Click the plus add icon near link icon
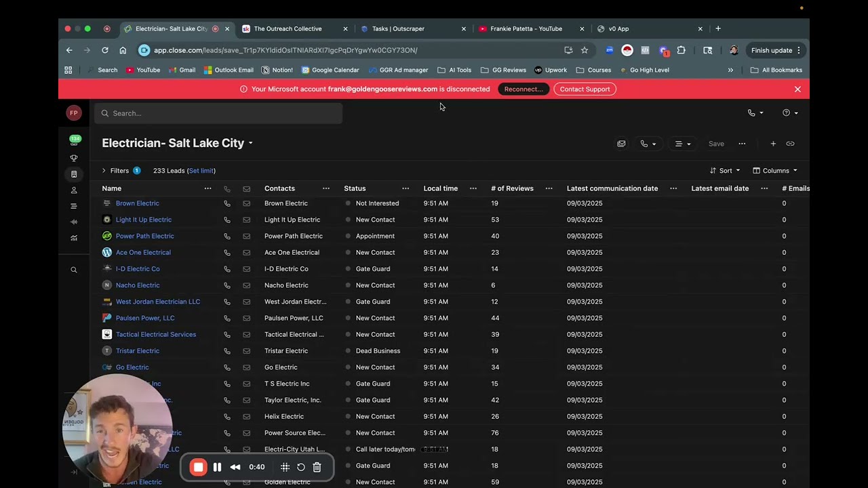 tap(773, 144)
